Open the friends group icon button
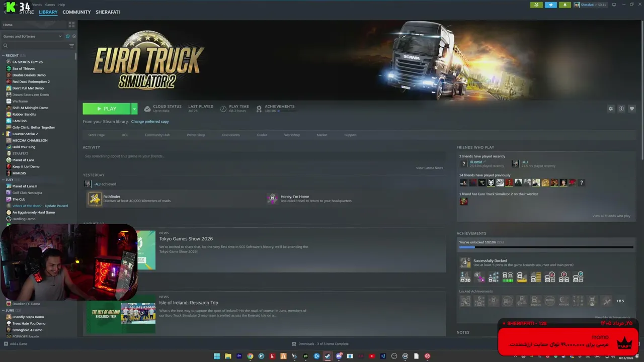644x362 pixels. tap(536, 5)
